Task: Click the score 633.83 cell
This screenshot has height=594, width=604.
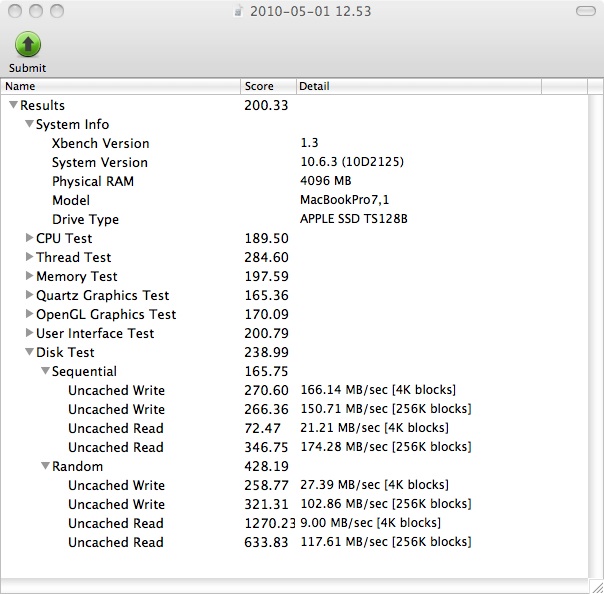Action: 267,542
